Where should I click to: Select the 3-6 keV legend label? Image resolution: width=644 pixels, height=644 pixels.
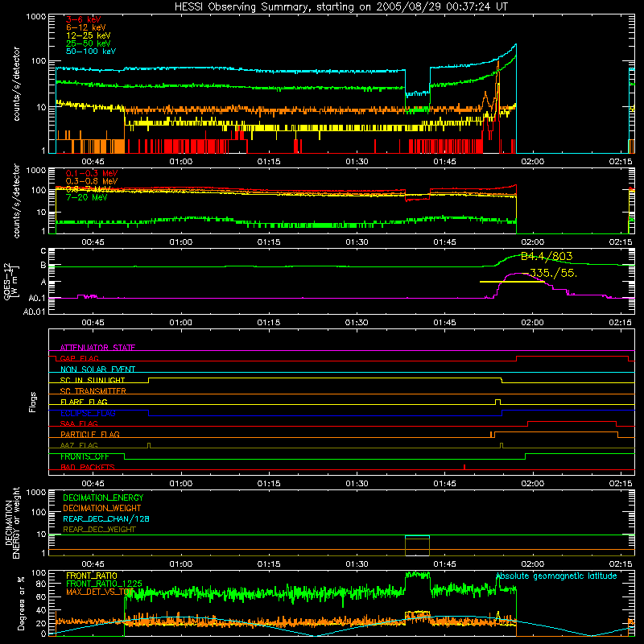(x=84, y=19)
